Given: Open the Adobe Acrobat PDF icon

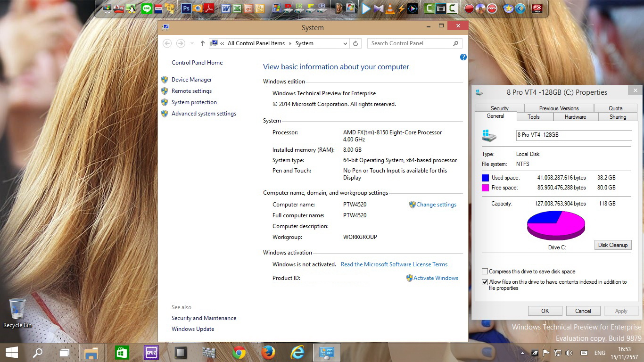Looking at the screenshot, I should 209,8.
